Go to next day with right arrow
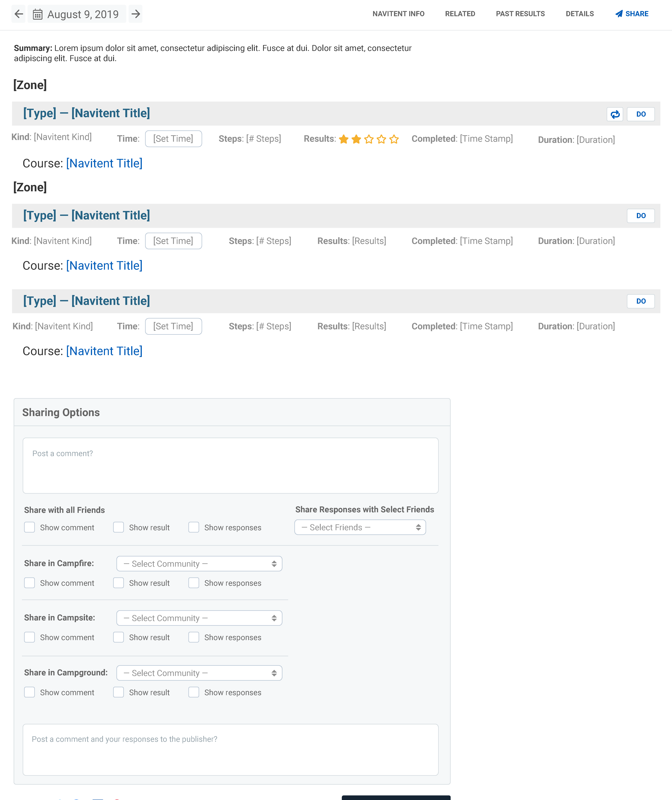Viewport: 672px width, 800px height. click(136, 14)
